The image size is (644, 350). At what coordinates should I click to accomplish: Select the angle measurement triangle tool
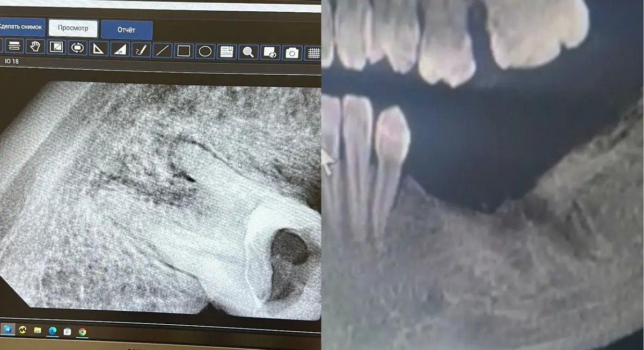(x=98, y=49)
